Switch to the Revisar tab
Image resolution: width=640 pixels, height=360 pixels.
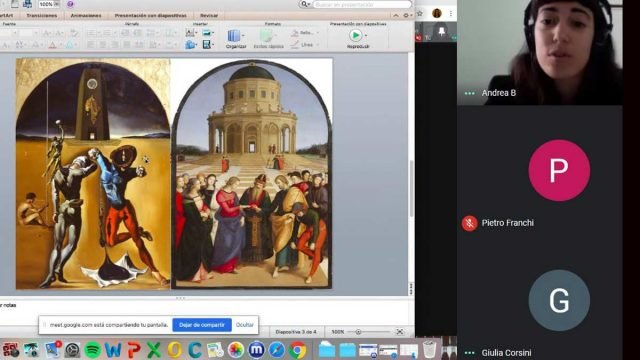209,16
